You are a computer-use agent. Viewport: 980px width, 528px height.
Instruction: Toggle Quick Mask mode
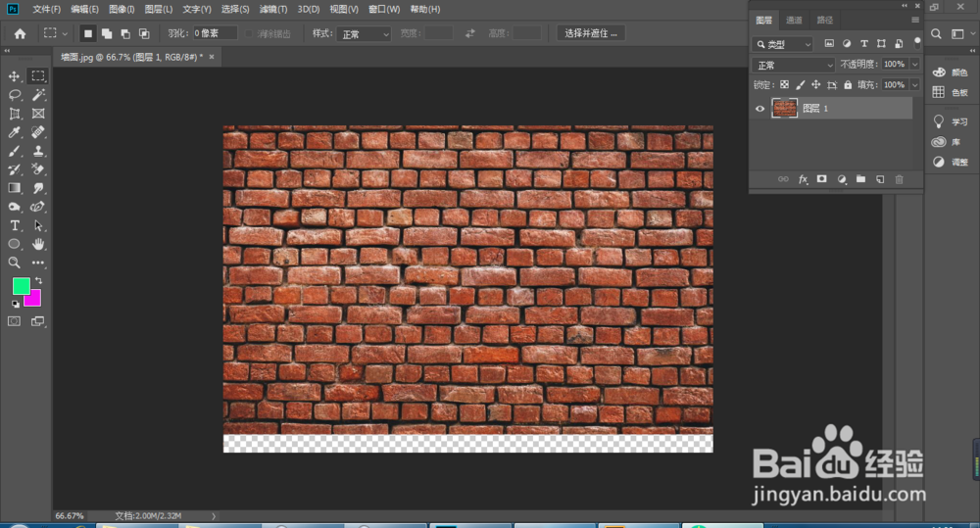click(x=14, y=321)
